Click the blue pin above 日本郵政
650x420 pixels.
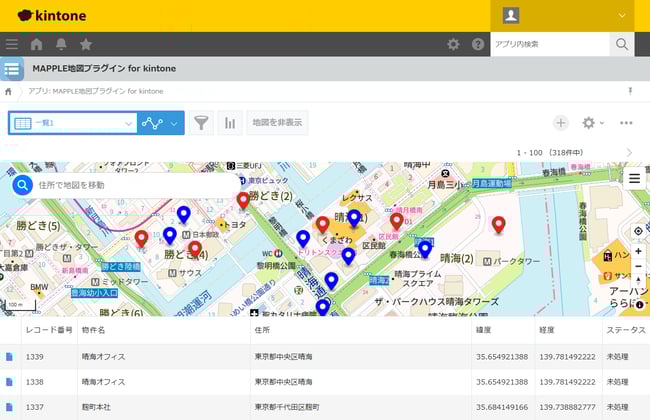tap(184, 215)
